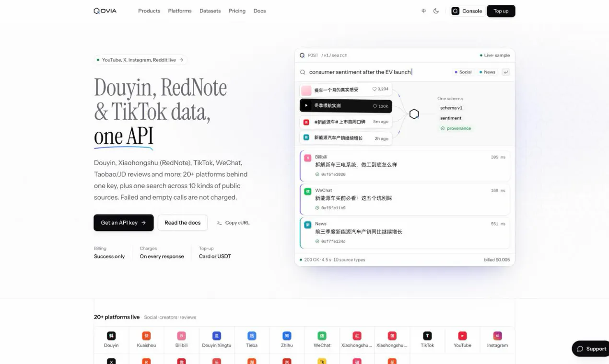Click the OVIA logo in the header
The width and height of the screenshot is (609, 364).
[x=105, y=11]
